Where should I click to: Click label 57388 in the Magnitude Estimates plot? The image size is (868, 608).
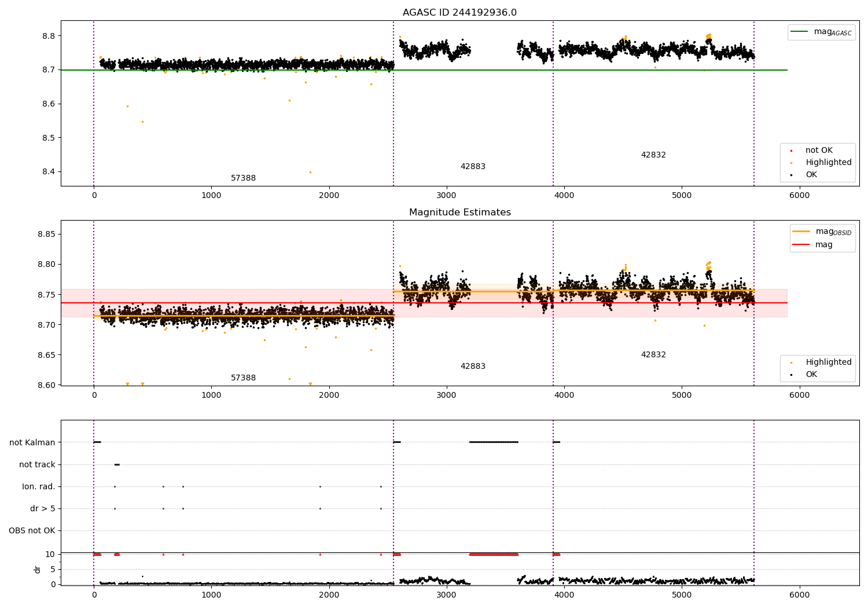pos(243,378)
